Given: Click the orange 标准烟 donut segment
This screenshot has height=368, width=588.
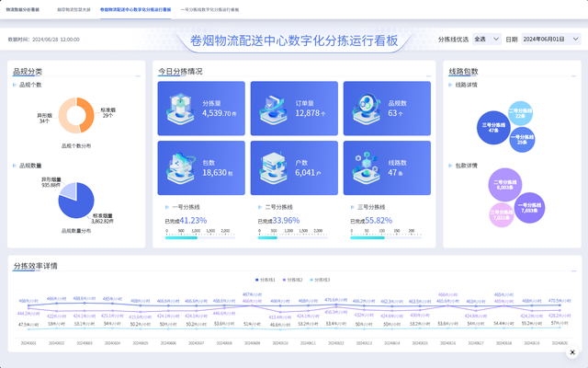Looking at the screenshot, I should point(89,114).
